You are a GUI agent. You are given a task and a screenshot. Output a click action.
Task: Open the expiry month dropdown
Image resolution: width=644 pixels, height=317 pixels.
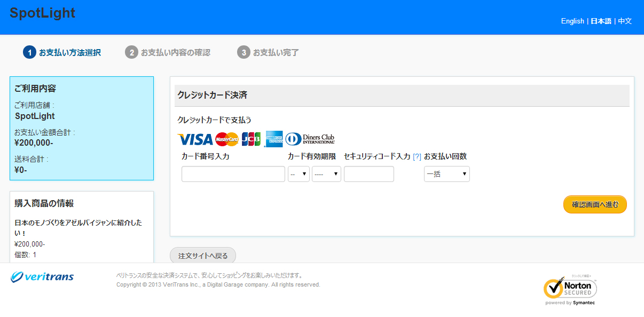(x=299, y=174)
